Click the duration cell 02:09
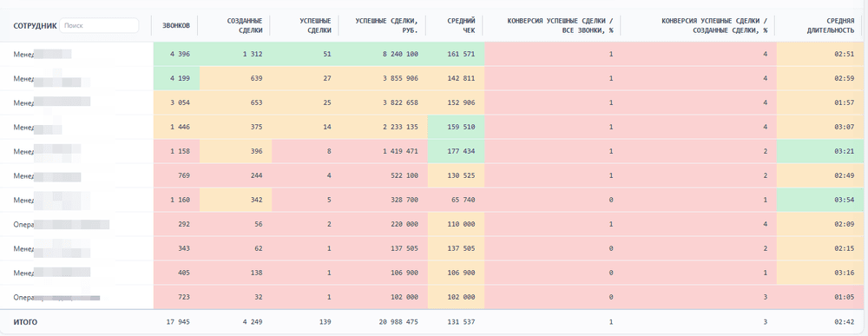The image size is (868, 336). pos(820,224)
